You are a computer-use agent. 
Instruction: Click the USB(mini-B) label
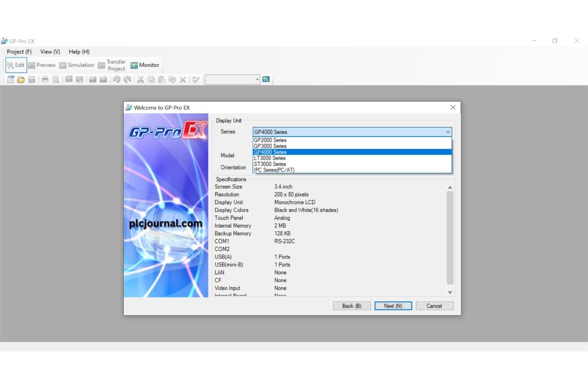pyautogui.click(x=229, y=265)
